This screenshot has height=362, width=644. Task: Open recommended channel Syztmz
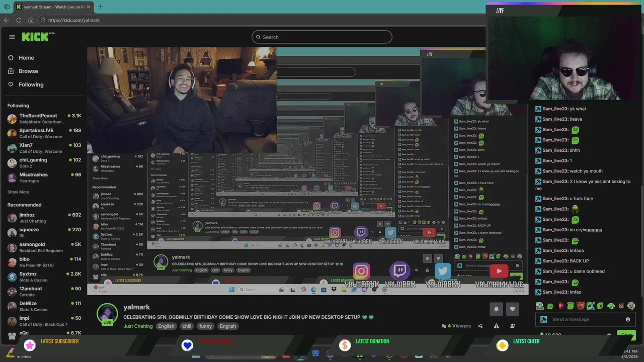[44, 277]
